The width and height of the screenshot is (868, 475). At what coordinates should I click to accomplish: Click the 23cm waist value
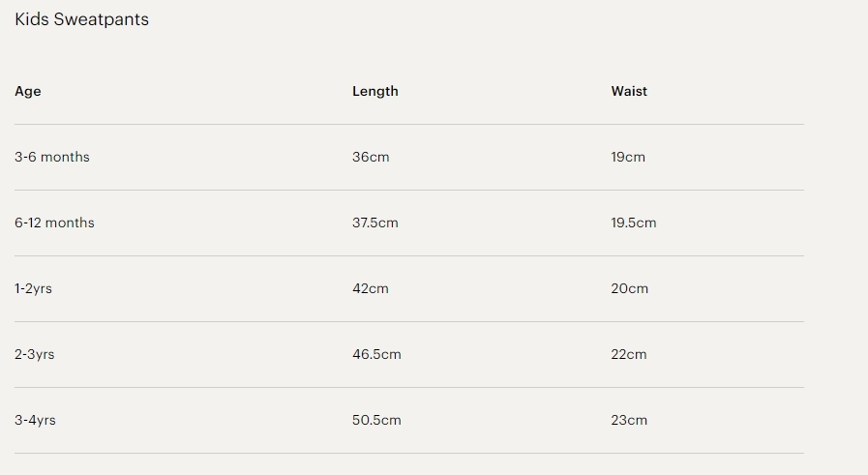629,420
